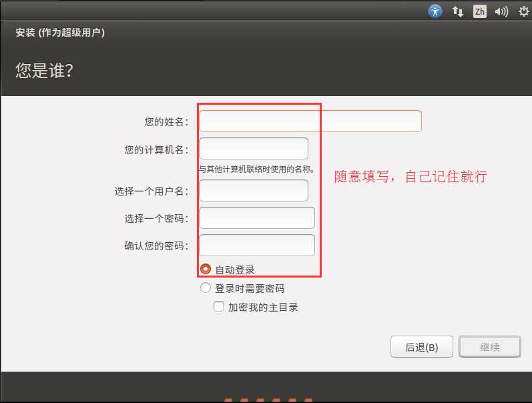Click the 继续 button
The height and width of the screenshot is (403, 532).
point(489,347)
